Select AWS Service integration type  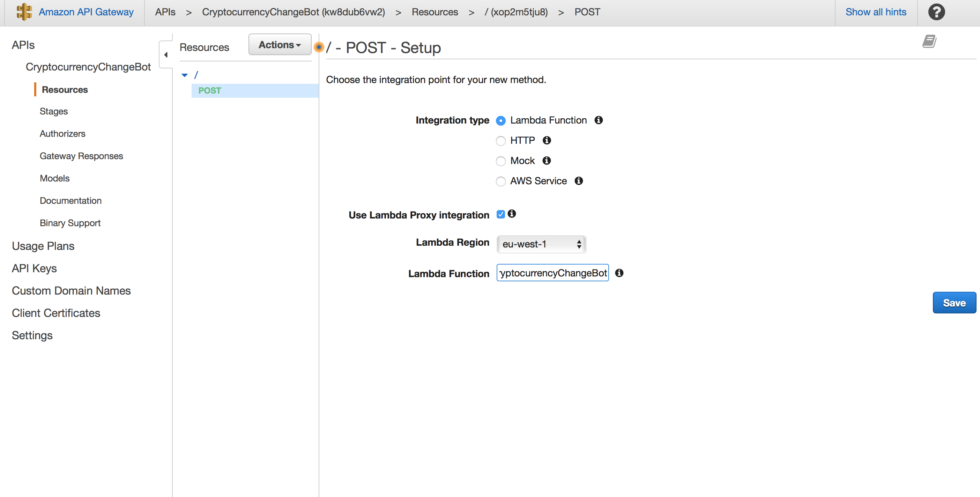pyautogui.click(x=501, y=181)
